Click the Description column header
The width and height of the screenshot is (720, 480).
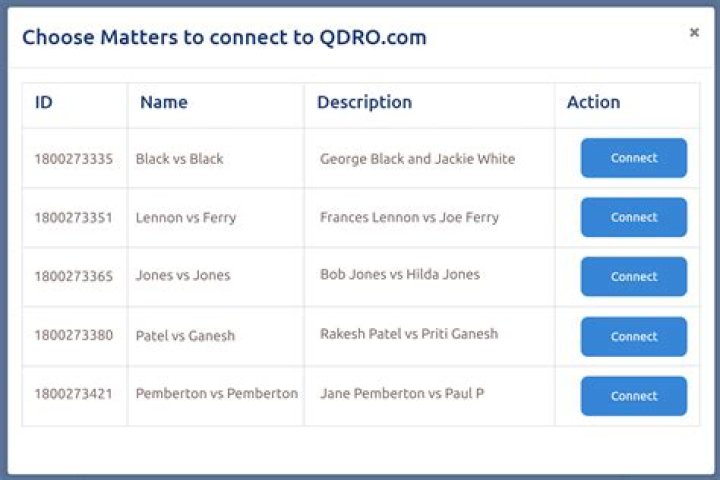(x=364, y=102)
